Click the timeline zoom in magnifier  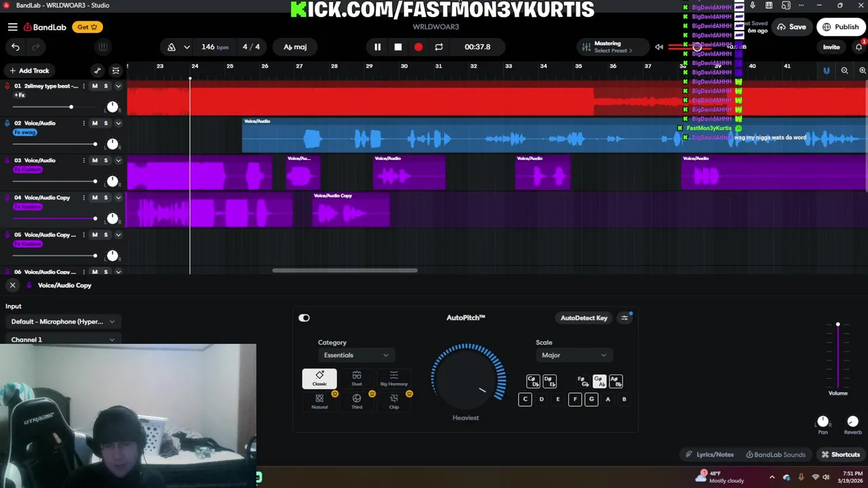tap(863, 70)
